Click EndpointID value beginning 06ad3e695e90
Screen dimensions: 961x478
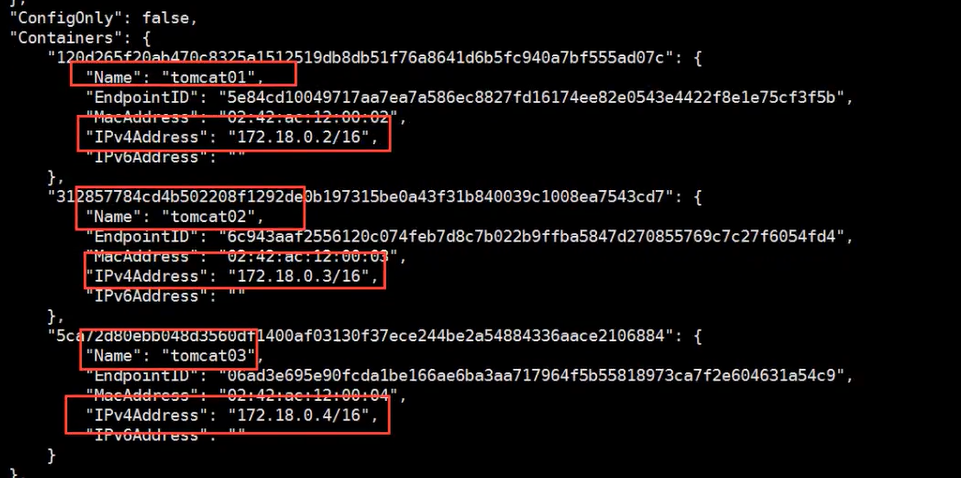pos(531,375)
